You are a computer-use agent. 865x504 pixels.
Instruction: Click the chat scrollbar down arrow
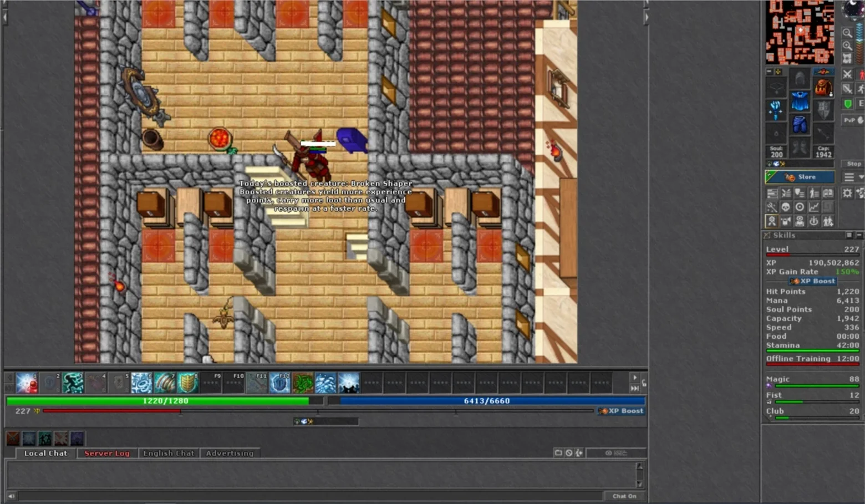639,483
